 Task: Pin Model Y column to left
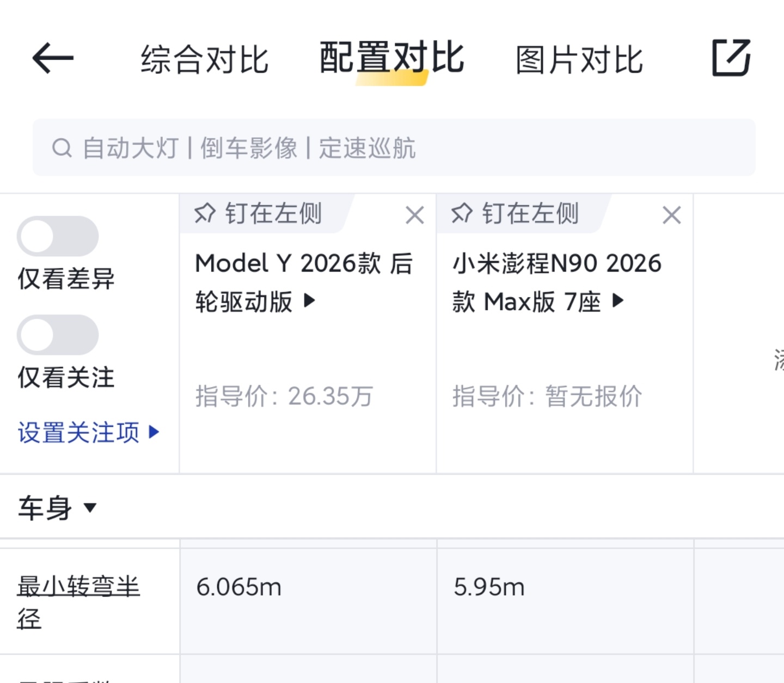click(x=259, y=214)
